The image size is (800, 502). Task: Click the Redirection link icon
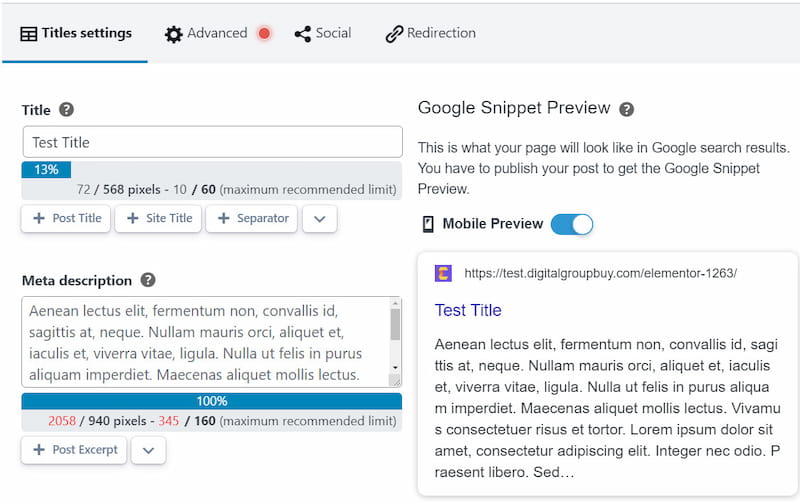(394, 34)
